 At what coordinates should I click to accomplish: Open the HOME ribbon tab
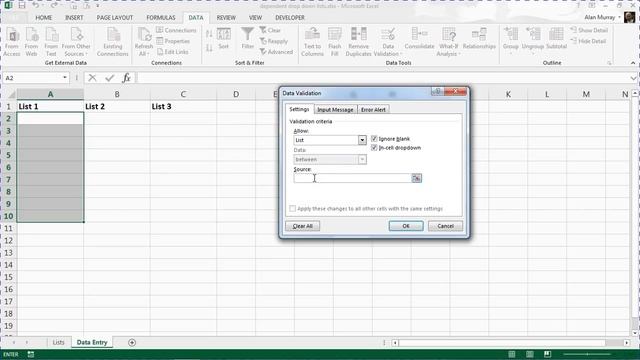pos(43,18)
